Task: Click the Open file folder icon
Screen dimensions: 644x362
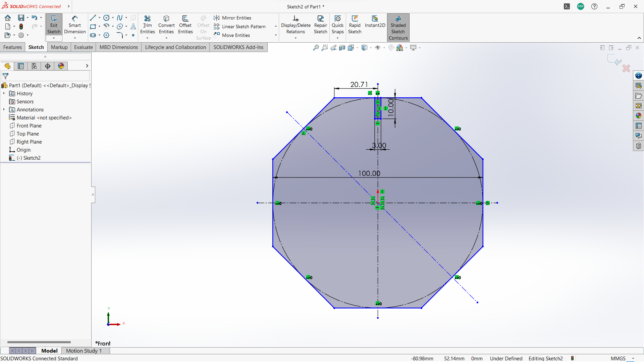Action: (x=8, y=35)
